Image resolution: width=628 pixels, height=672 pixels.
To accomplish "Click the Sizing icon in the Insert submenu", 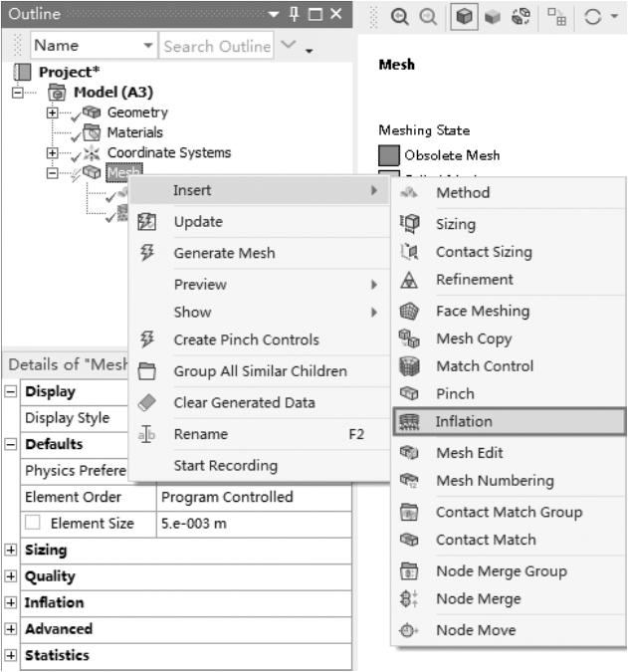I will tap(408, 225).
